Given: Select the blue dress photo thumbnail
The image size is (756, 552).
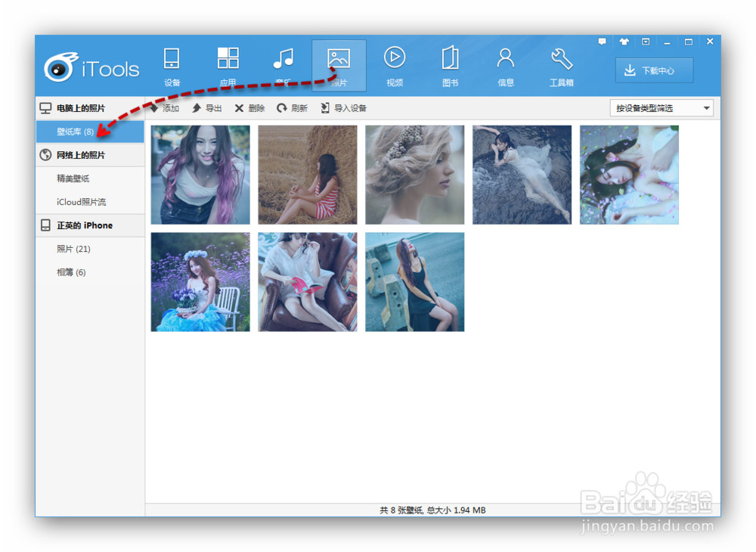Looking at the screenshot, I should (200, 282).
